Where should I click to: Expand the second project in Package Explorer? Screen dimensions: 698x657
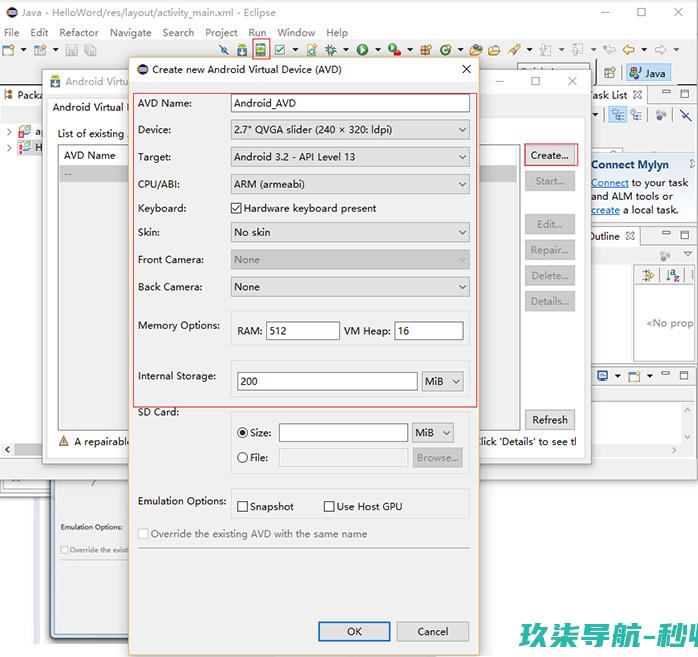[x=9, y=147]
